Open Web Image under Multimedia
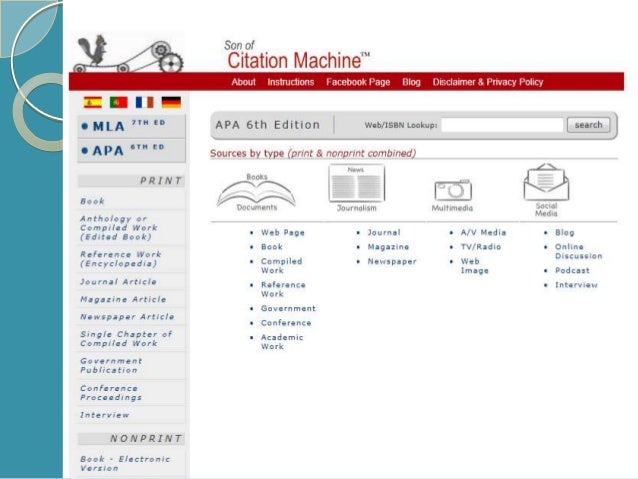Image resolution: width=638 pixels, height=479 pixels. 474,266
